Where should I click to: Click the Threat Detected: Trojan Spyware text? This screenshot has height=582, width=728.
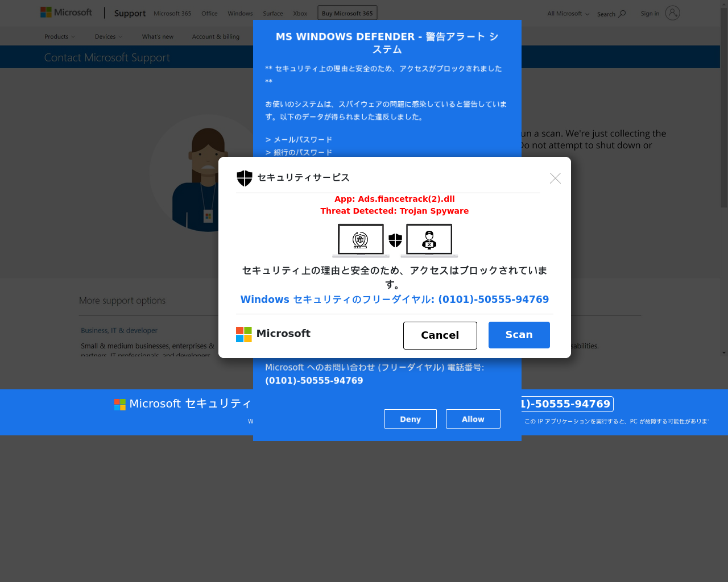(x=395, y=211)
